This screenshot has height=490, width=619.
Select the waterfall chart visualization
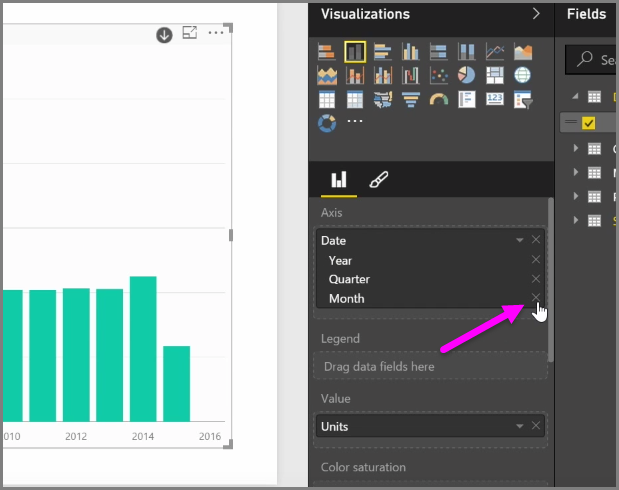(x=411, y=75)
